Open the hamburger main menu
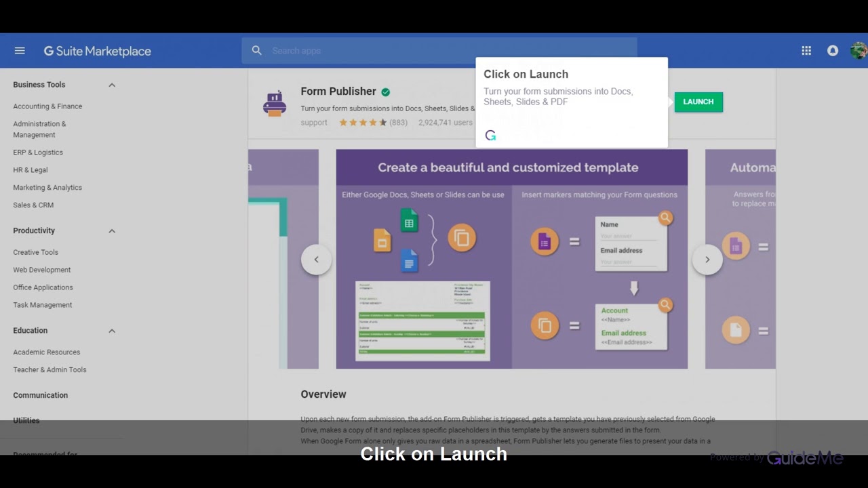Screen dimensions: 868x488 coord(20,51)
